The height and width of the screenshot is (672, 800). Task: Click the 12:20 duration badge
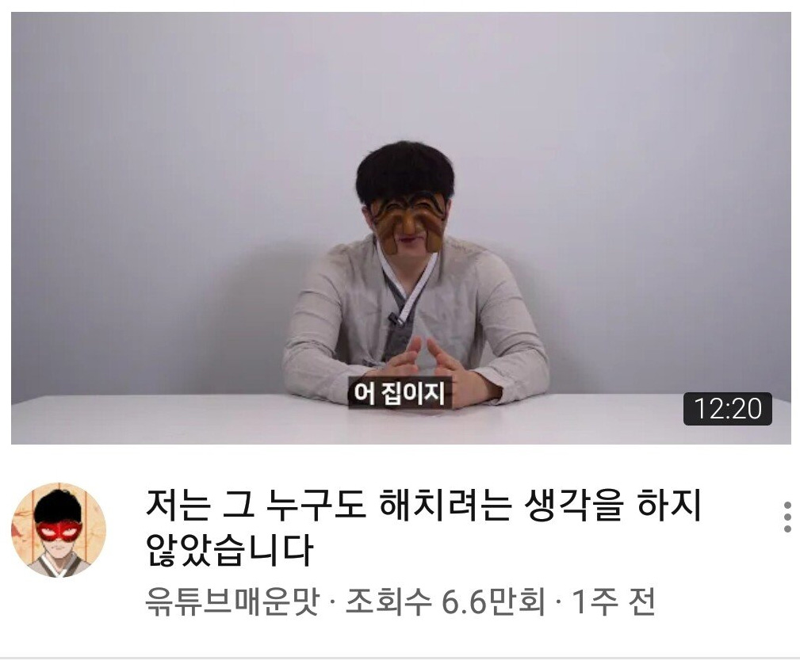click(x=727, y=408)
